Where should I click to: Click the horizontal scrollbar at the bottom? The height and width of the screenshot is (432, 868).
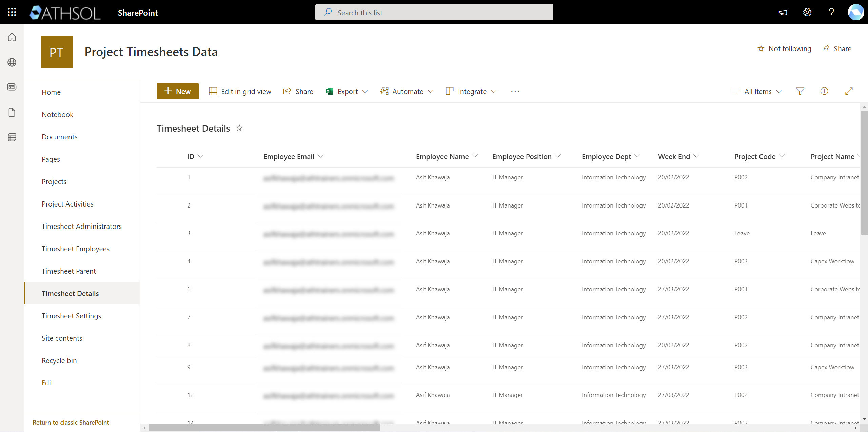click(264, 428)
